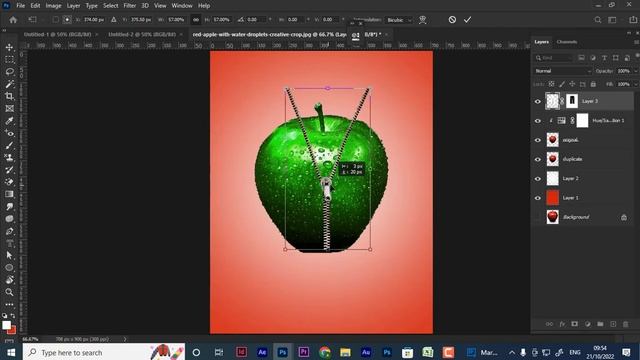
Task: Select the Hand tool
Action: tap(9, 280)
